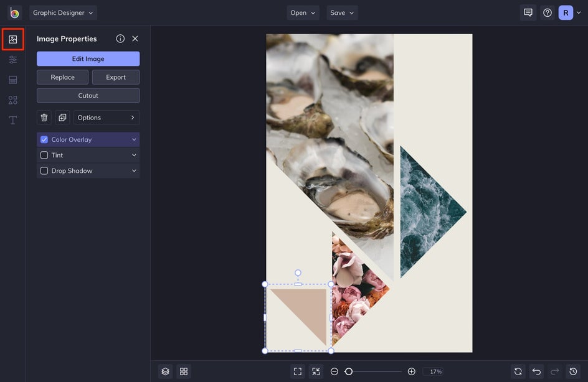Viewport: 588px width, 382px height.
Task: Enable the Tint checkbox
Action: (x=44, y=155)
